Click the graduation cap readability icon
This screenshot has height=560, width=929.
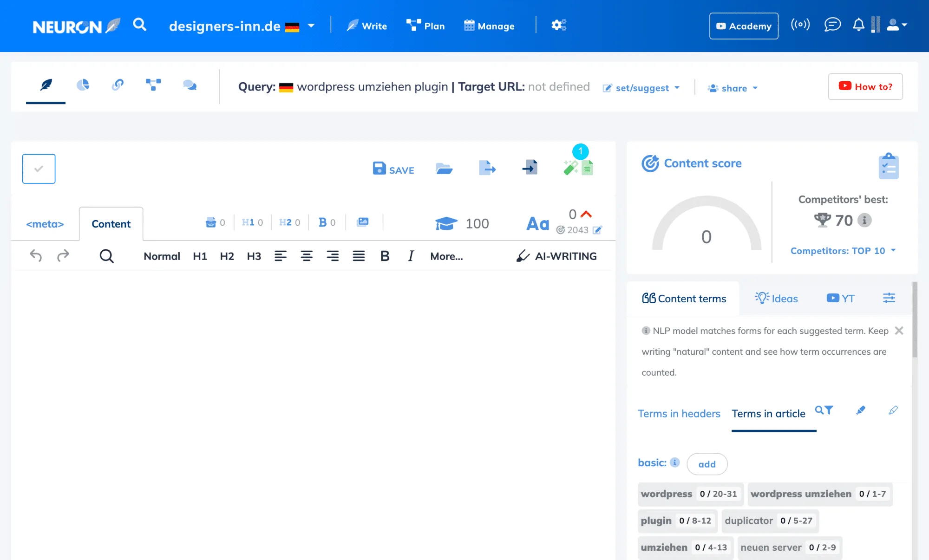(x=446, y=223)
